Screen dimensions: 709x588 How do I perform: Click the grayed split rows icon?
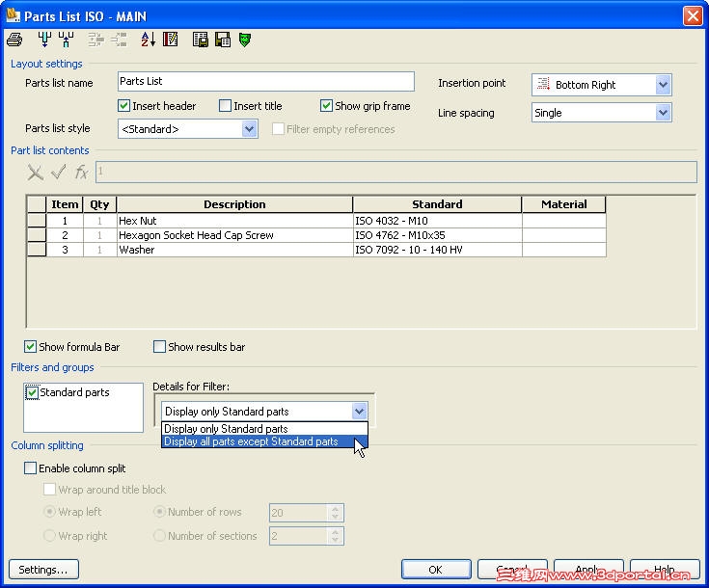click(x=119, y=40)
